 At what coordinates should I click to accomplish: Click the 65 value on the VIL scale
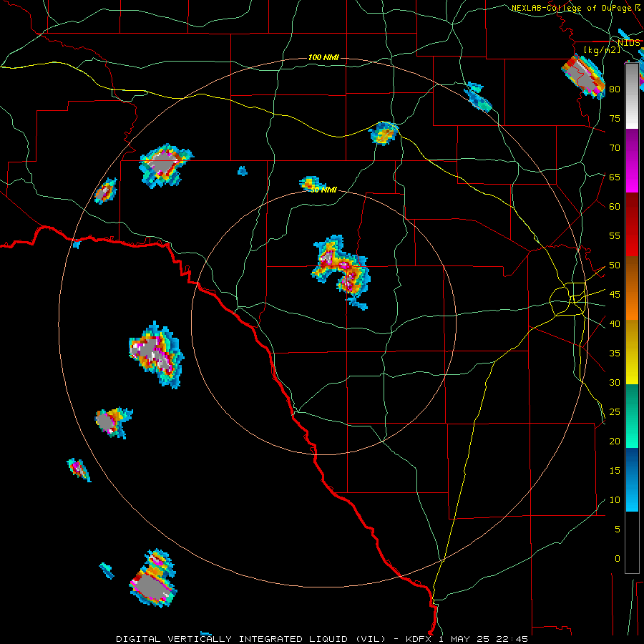click(x=615, y=177)
